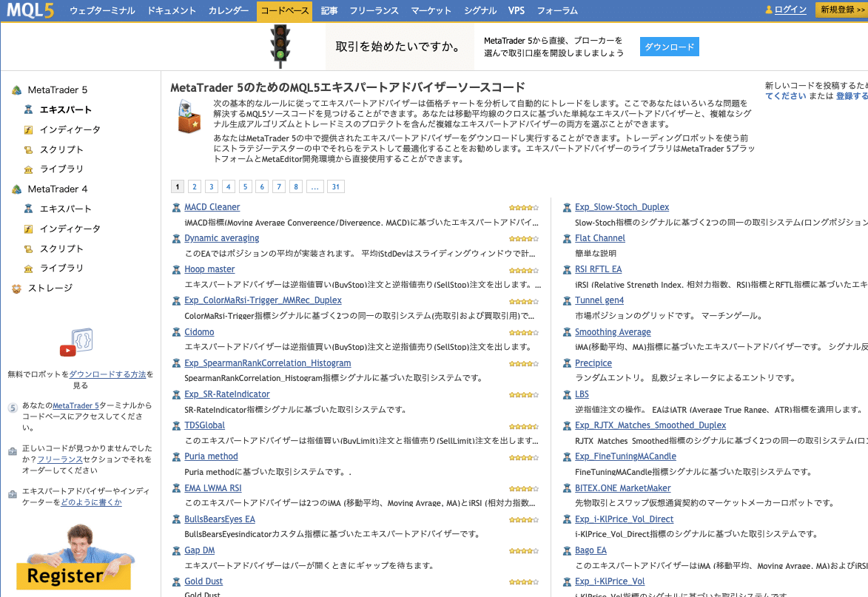The image size is (868, 597).
Task: Go to page 2
Action: point(195,187)
